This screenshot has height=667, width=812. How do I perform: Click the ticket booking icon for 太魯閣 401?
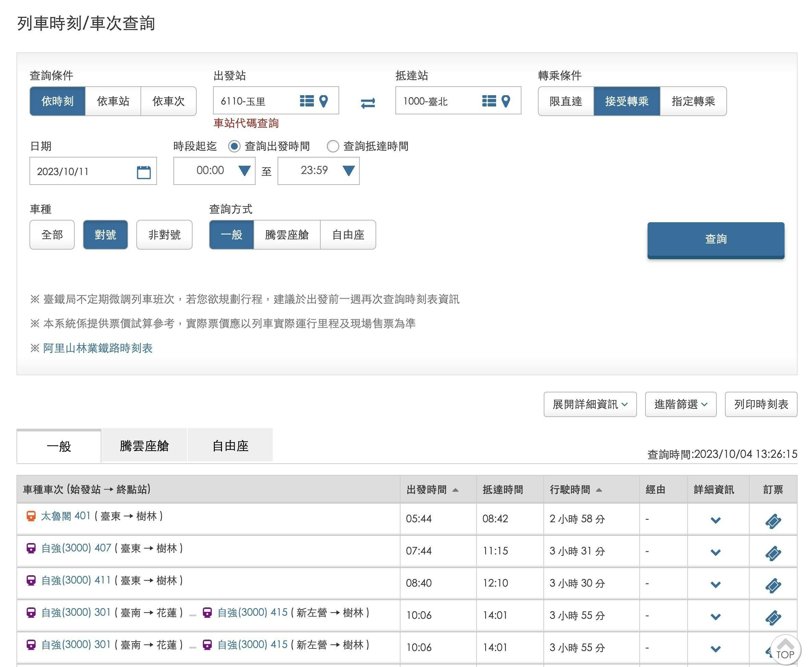773,521
